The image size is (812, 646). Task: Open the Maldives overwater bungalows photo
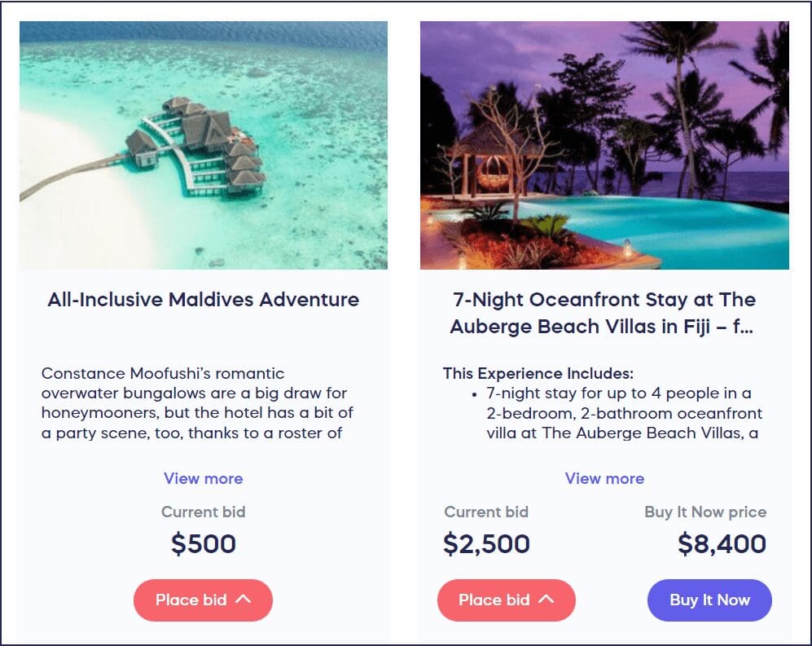click(204, 145)
